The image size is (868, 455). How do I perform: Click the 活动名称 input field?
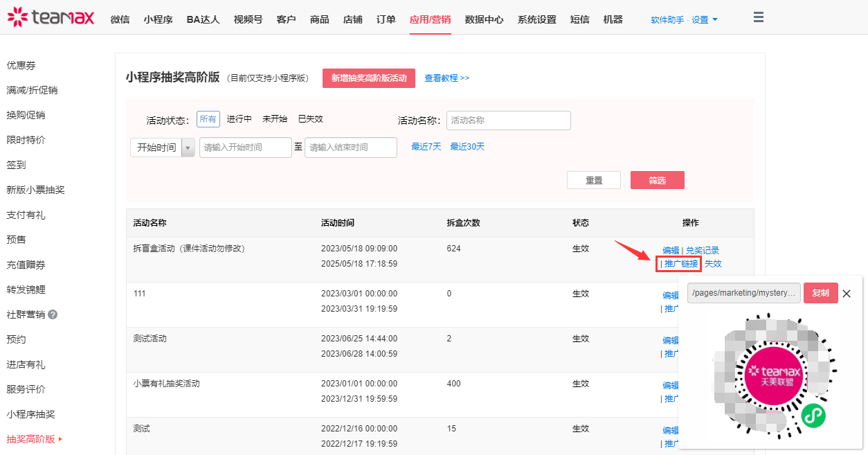click(508, 121)
